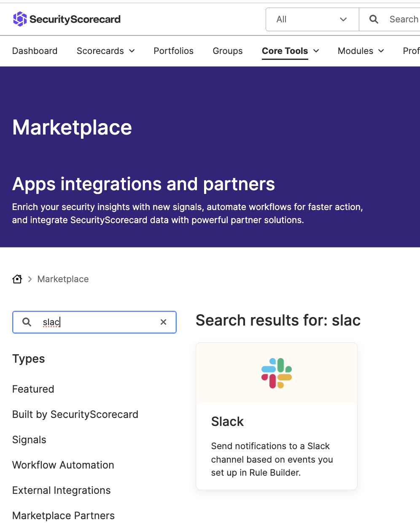This screenshot has width=420, height=528.
Task: Filter by Featured type
Action: (33, 389)
